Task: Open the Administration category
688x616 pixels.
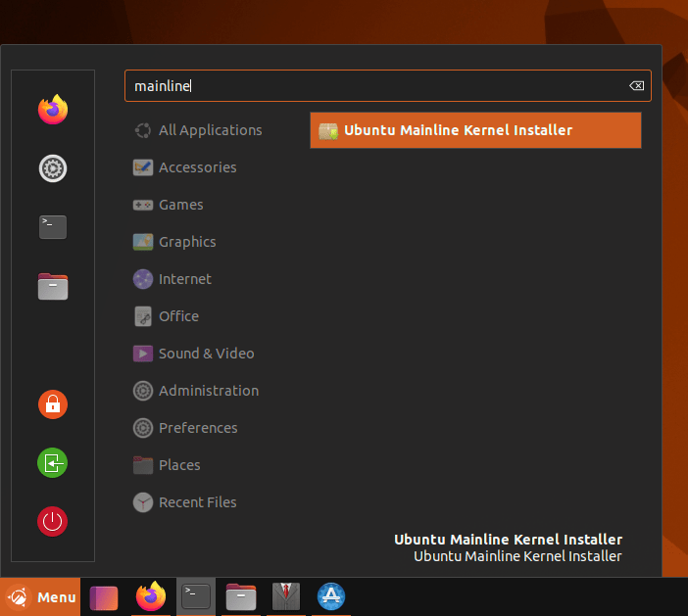Action: click(x=208, y=391)
